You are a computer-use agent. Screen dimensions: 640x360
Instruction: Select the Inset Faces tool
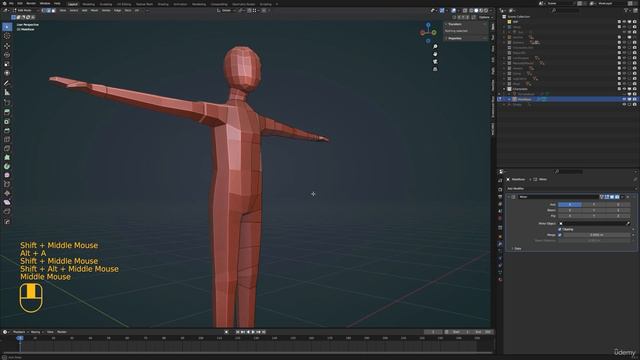tap(7, 122)
